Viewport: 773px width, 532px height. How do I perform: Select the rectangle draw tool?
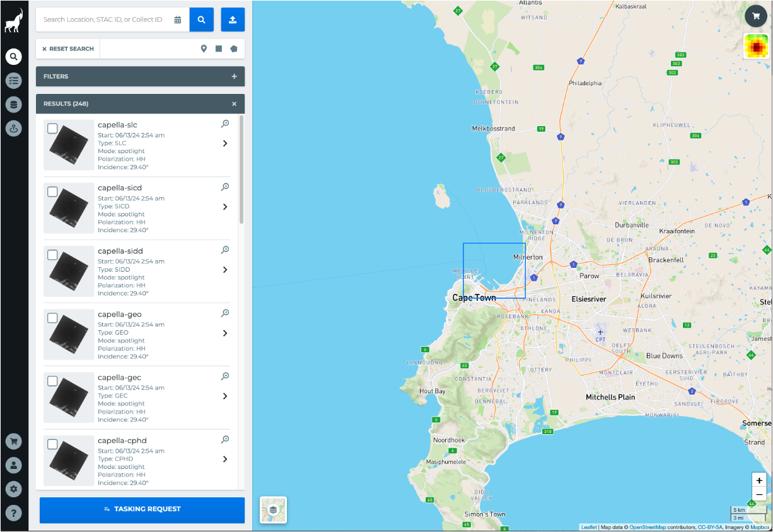(x=219, y=49)
